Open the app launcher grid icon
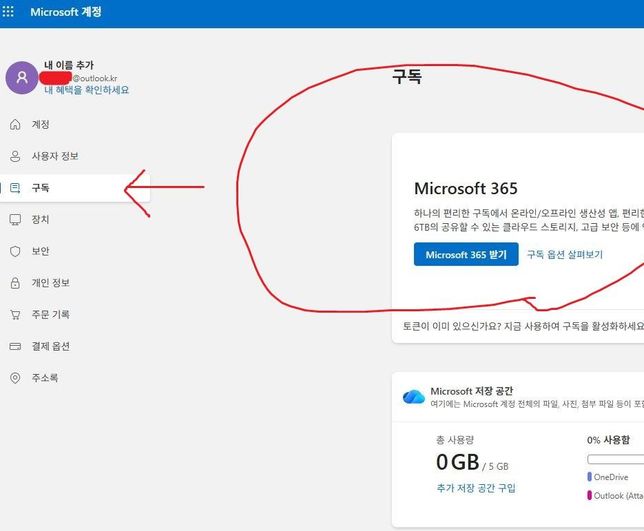 point(8,11)
